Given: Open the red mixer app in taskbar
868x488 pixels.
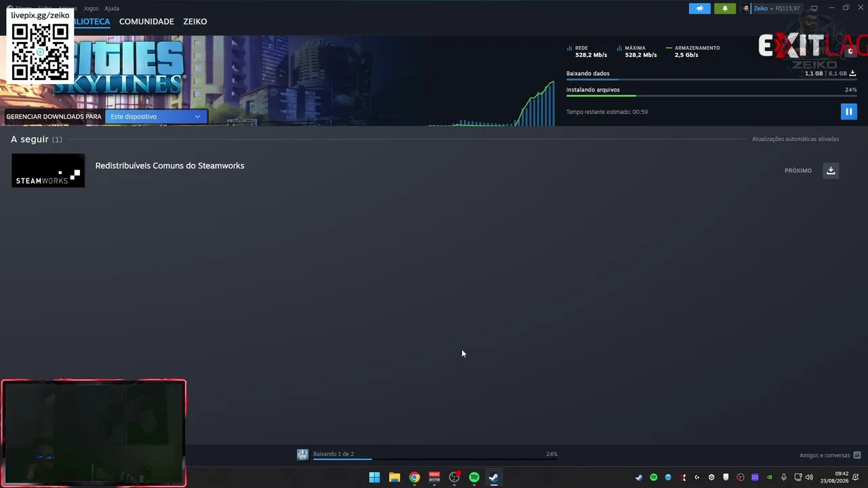Looking at the screenshot, I should pos(434,477).
